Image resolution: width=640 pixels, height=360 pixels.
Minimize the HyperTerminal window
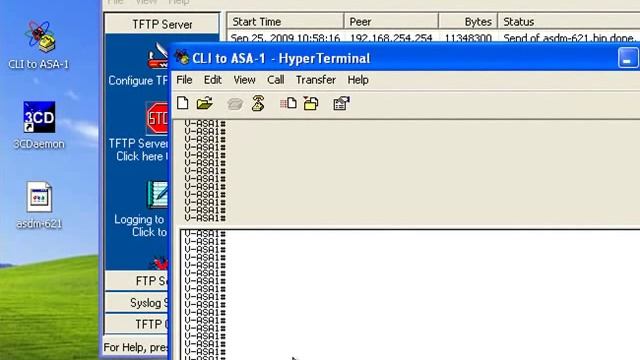click(x=628, y=58)
